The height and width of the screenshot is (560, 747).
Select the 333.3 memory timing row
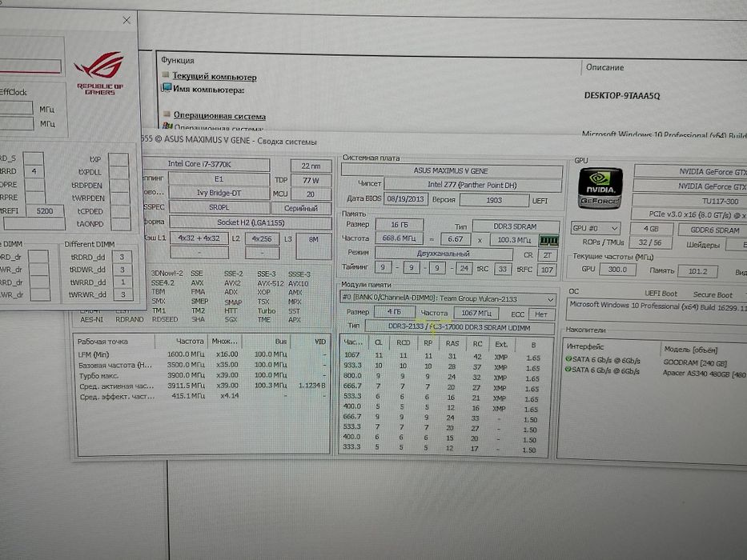[445, 448]
